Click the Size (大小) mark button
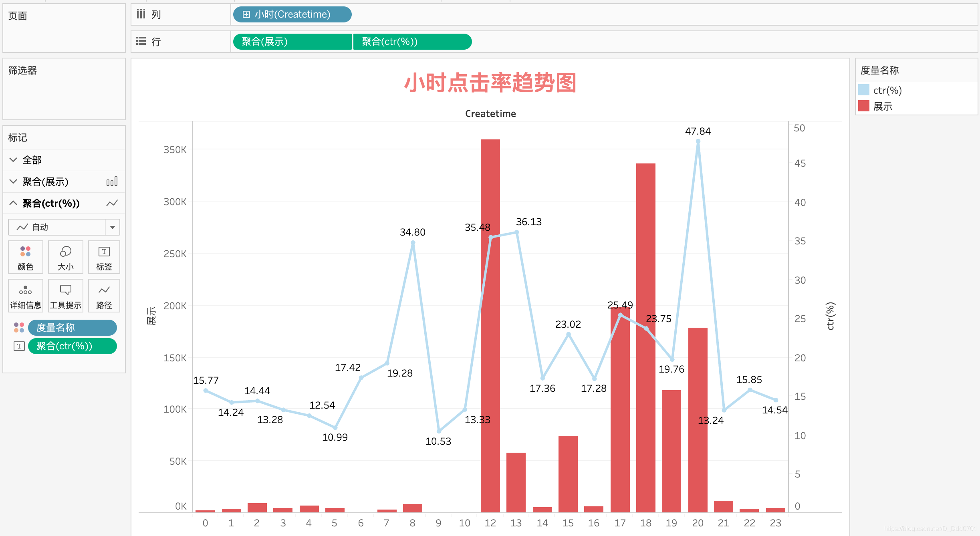The image size is (980, 536). [66, 257]
